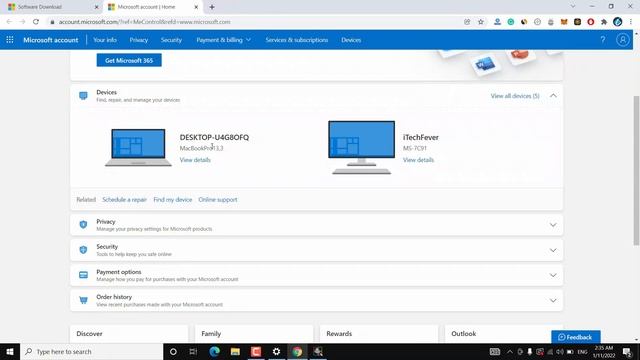Click the DESKTOP-U4G8OFQ laptop image
Image resolution: width=640 pixels, height=360 pixels.
click(138, 147)
